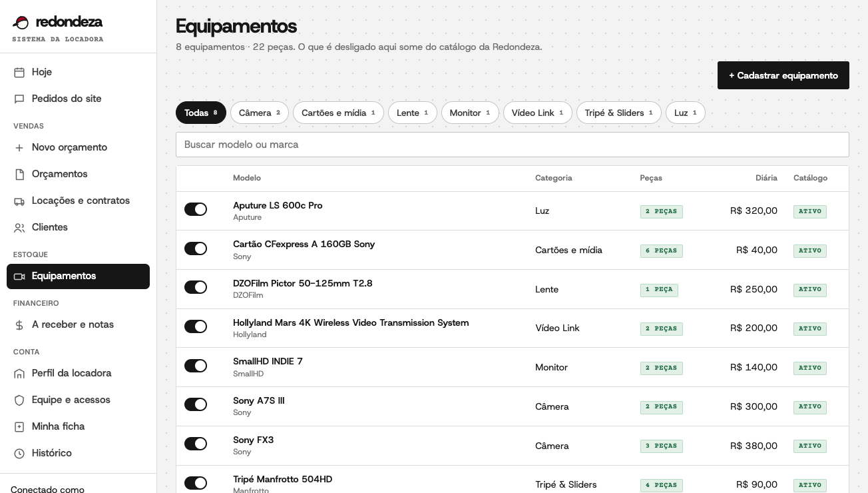868x493 pixels.
Task: Click the camera icon beside Equipamentos
Action: (x=19, y=276)
